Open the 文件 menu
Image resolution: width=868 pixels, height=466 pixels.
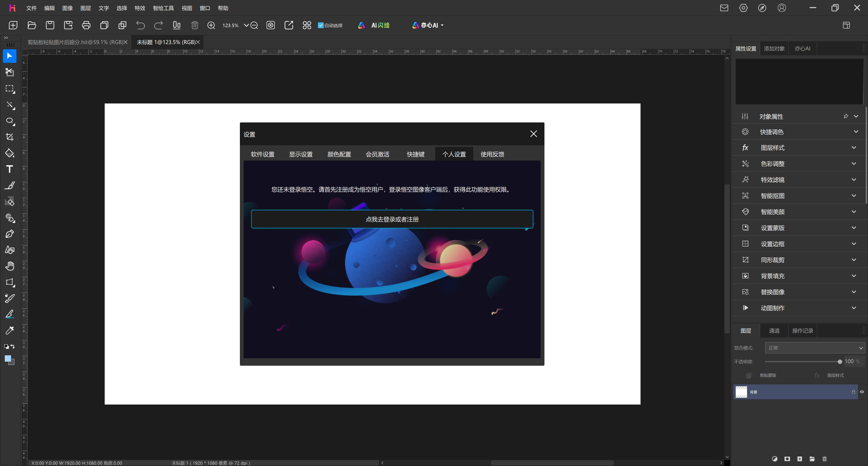(x=31, y=8)
